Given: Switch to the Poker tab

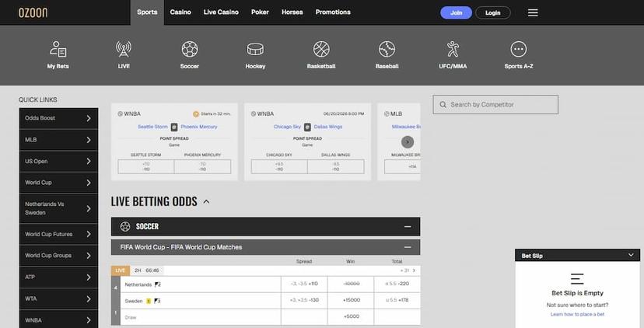Looking at the screenshot, I should pyautogui.click(x=260, y=12).
